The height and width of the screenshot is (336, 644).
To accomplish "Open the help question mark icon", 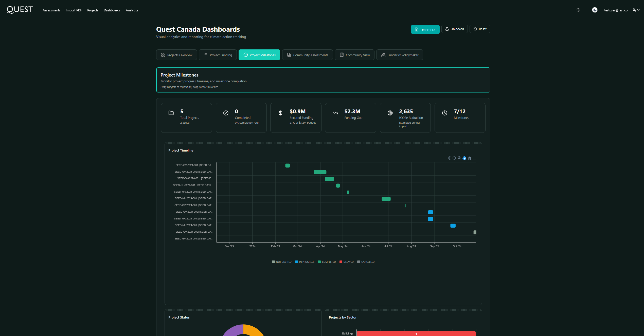I will click(578, 10).
